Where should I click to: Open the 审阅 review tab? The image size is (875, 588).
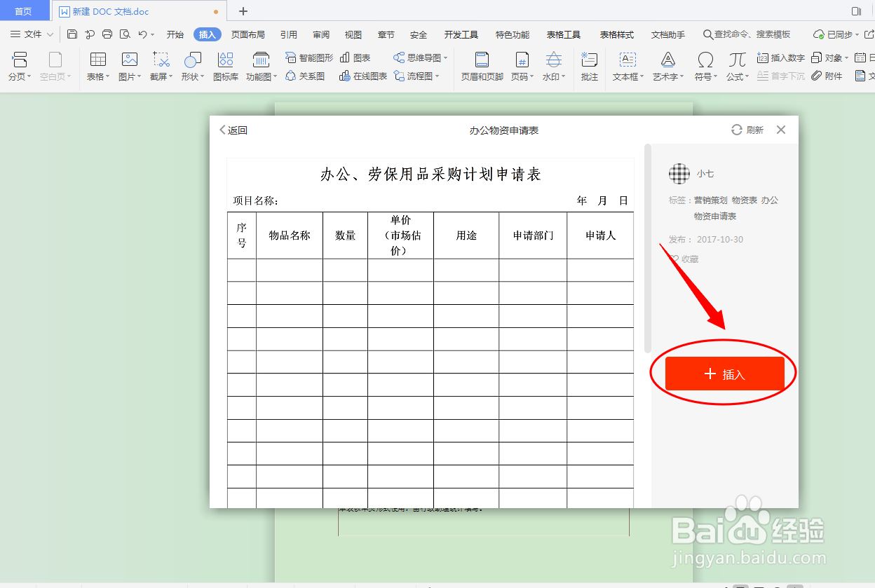(320, 34)
